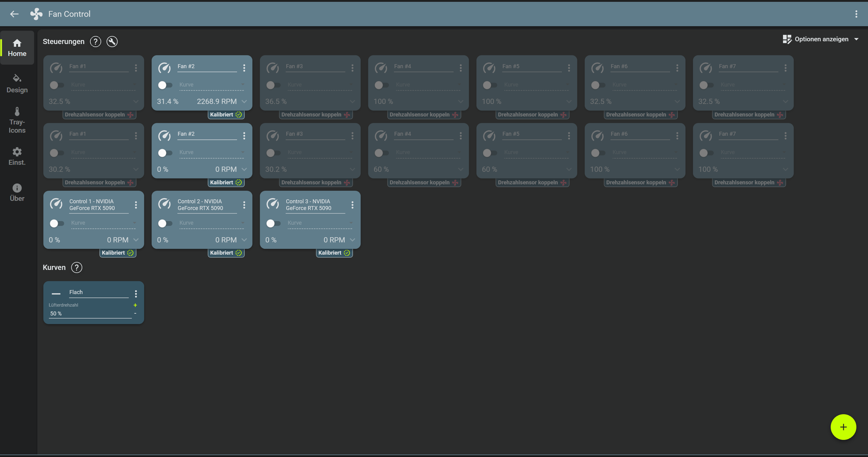Open the top-right app overflow menu

(856, 14)
